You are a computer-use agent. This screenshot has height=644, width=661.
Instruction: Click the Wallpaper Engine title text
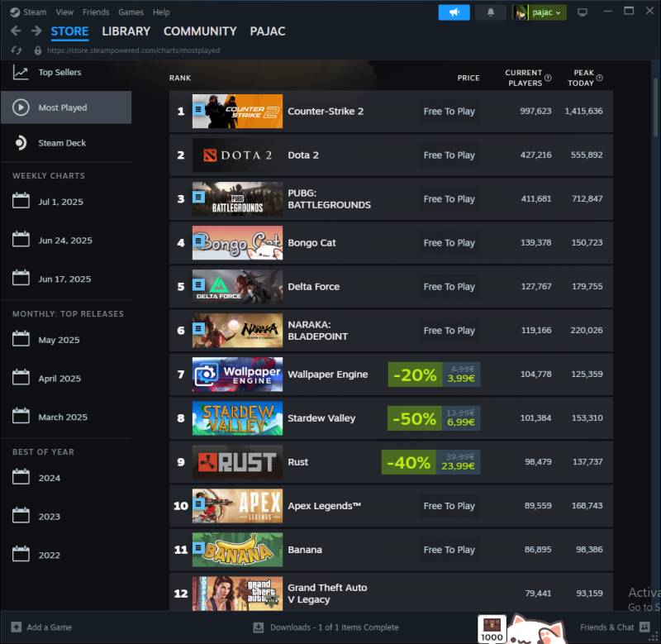[327, 374]
